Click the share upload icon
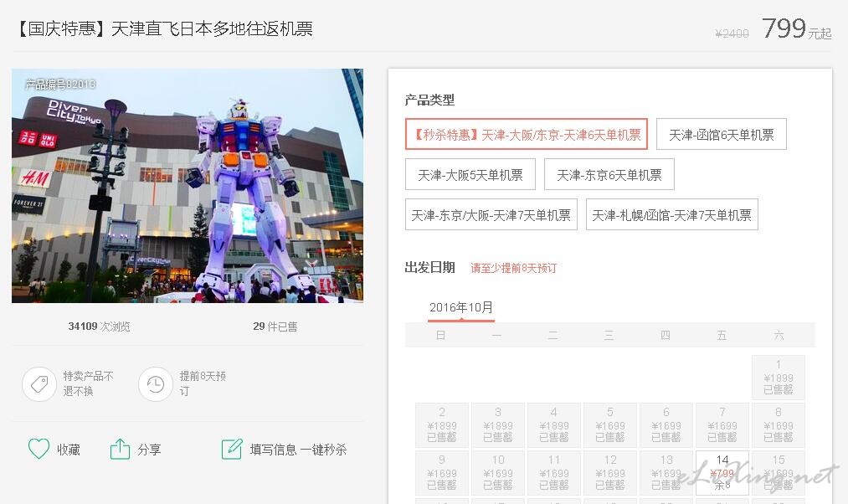Viewport: 848px width, 504px height. [120, 449]
